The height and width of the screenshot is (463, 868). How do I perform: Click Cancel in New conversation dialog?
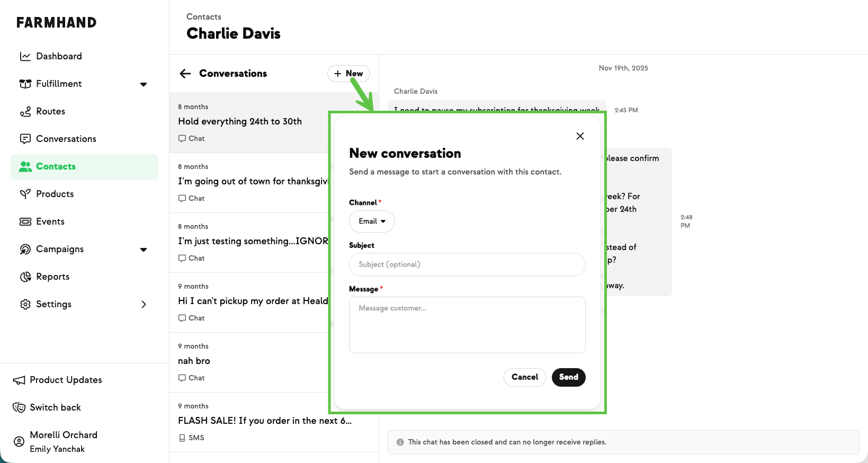(524, 377)
